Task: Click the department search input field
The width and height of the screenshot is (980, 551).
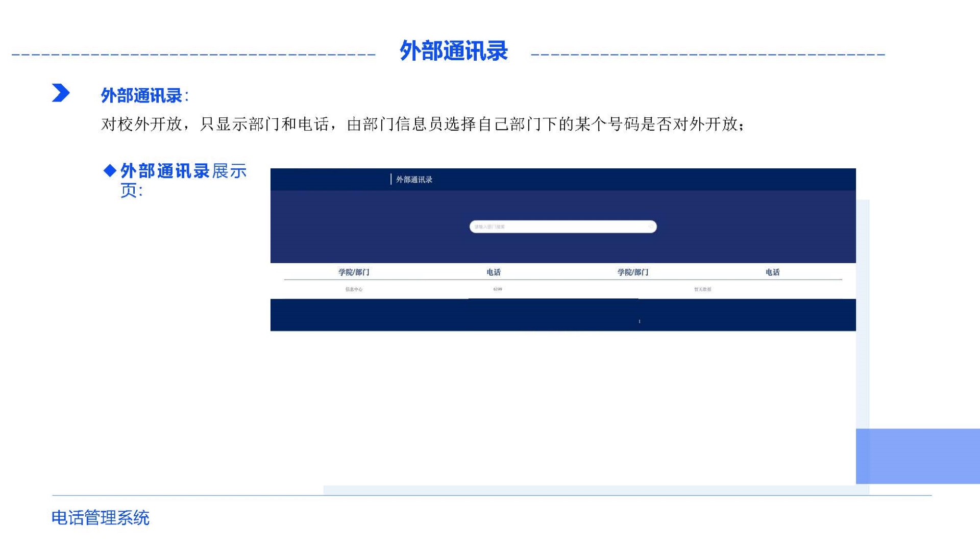Action: coord(556,227)
